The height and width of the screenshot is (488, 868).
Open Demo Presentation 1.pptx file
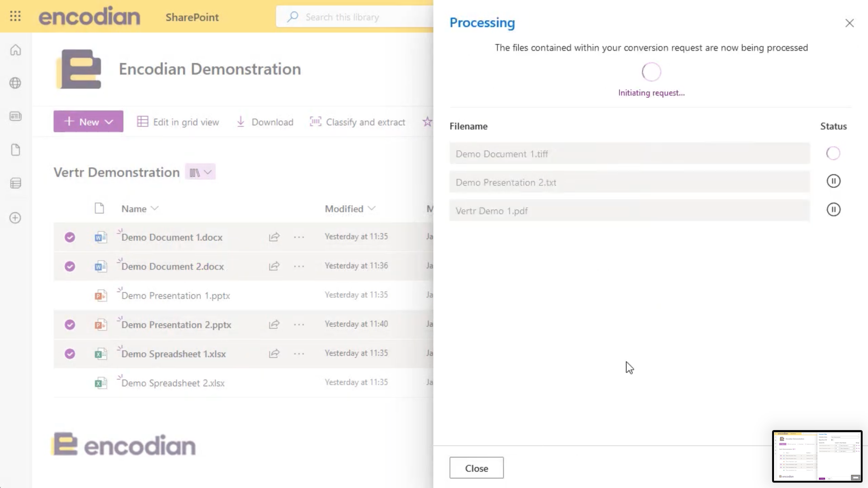[176, 296]
